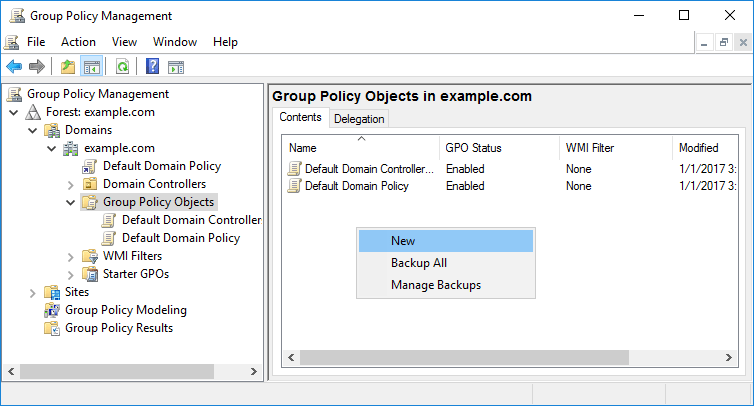Select Group Policy Modeling node icon
Image resolution: width=754 pixels, height=406 pixels.
pyautogui.click(x=52, y=310)
